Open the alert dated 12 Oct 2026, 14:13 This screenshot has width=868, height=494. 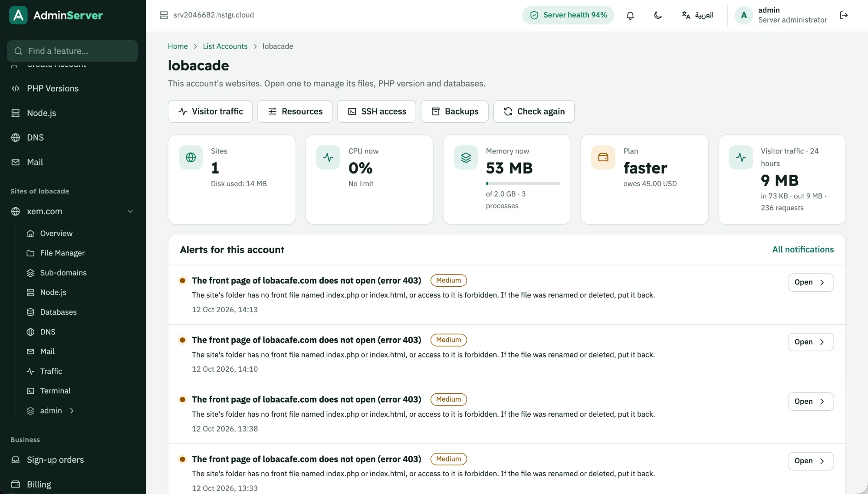pos(811,282)
